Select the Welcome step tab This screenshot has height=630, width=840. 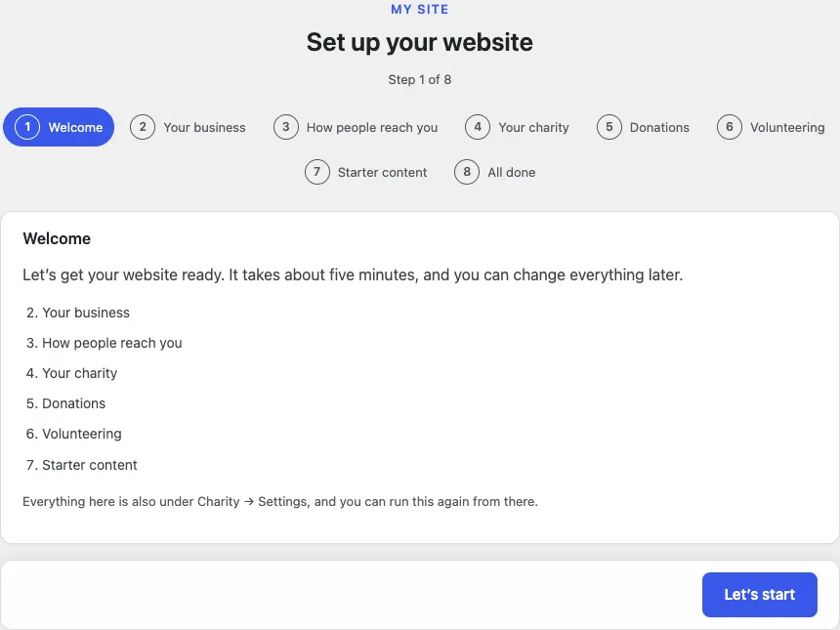pyautogui.click(x=59, y=127)
